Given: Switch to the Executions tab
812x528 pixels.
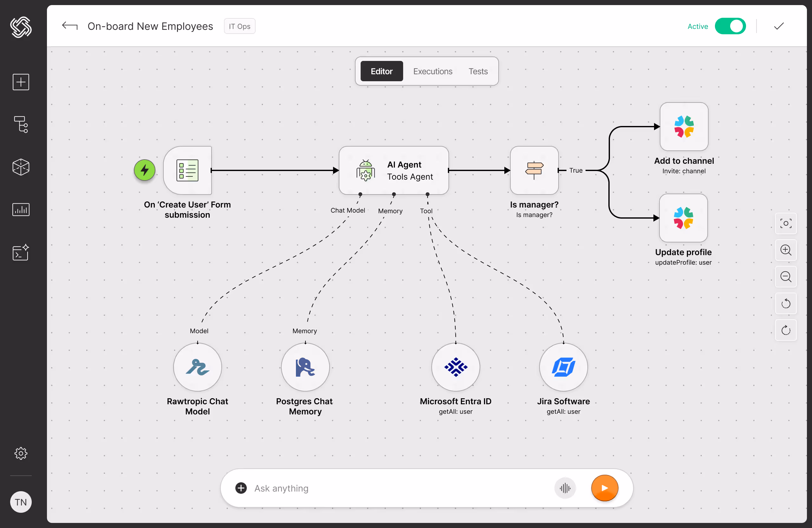Looking at the screenshot, I should (433, 71).
